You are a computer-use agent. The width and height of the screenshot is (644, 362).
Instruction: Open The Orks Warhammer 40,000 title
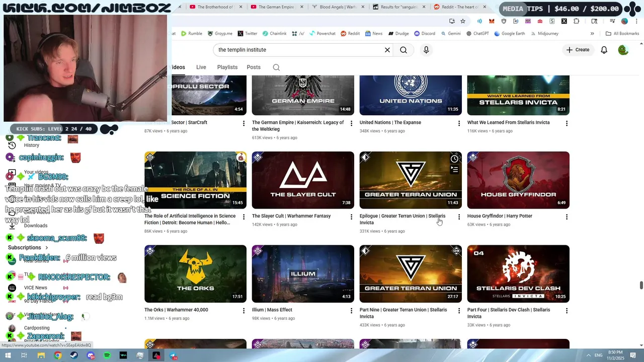(x=176, y=310)
